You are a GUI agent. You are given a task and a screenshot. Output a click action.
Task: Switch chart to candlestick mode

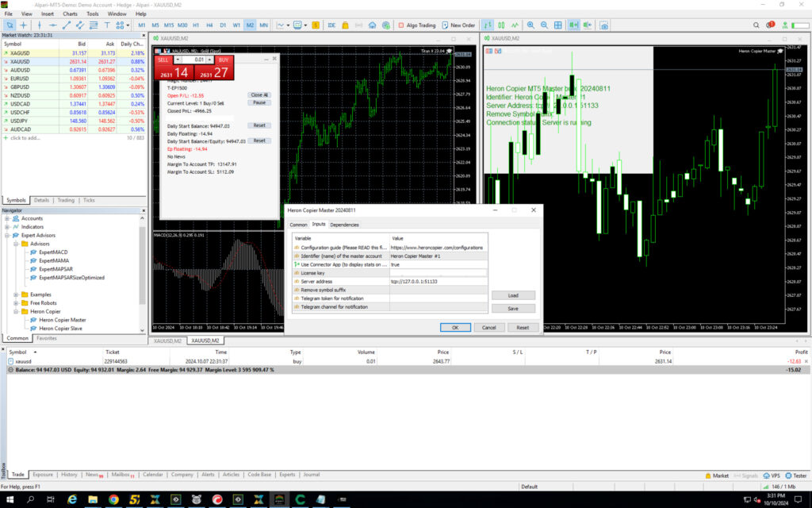[x=501, y=25]
